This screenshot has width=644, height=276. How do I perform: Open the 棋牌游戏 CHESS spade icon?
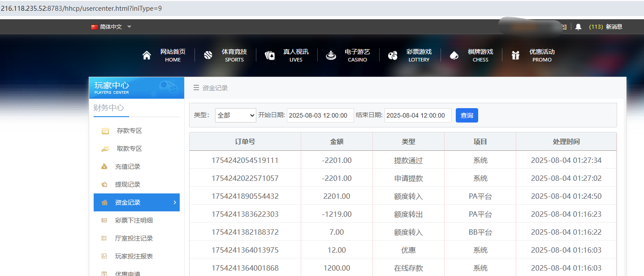tap(454, 55)
